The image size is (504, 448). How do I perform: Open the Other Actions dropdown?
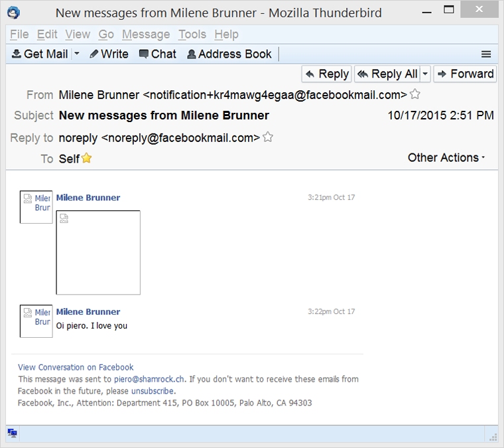[446, 157]
